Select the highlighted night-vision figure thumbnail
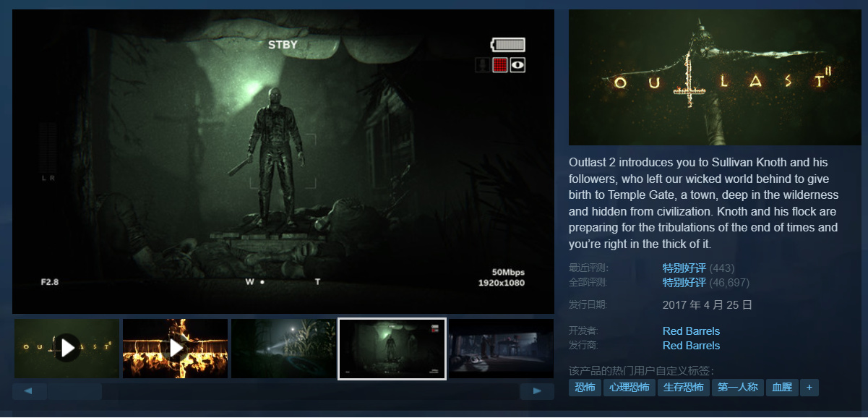This screenshot has height=418, width=868. [x=392, y=349]
